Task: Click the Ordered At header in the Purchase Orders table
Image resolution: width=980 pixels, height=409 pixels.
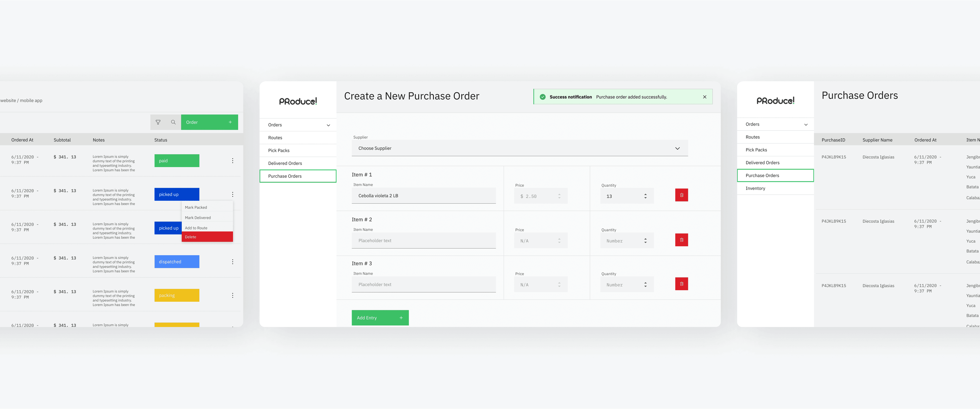Action: pos(925,140)
